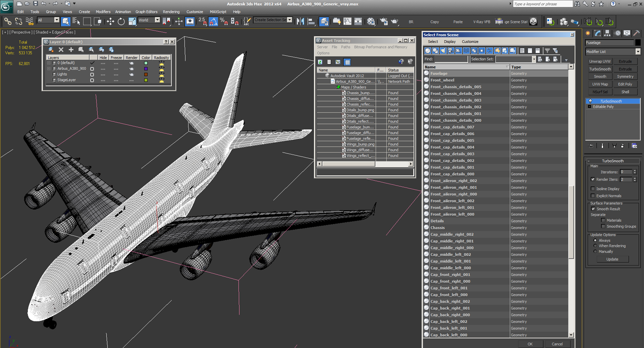Delete layer icon in Layer dialog
644x348 pixels.
[61, 50]
